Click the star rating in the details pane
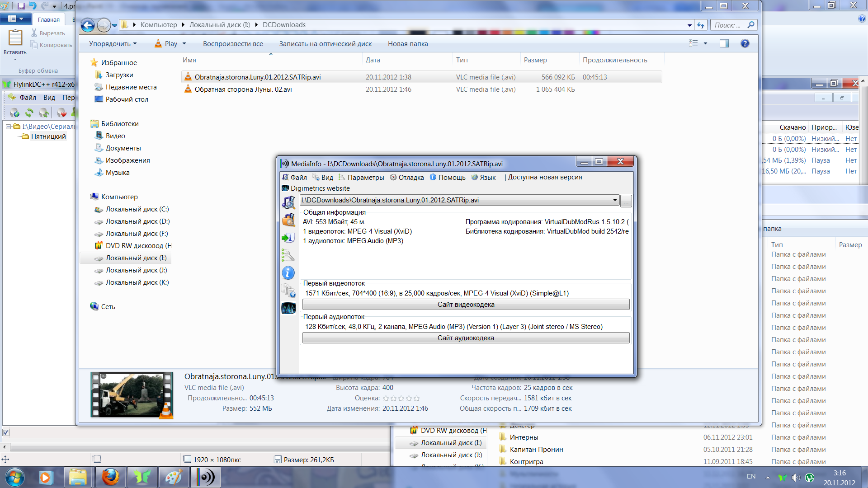Screen dimensions: 868x488 click(401, 399)
